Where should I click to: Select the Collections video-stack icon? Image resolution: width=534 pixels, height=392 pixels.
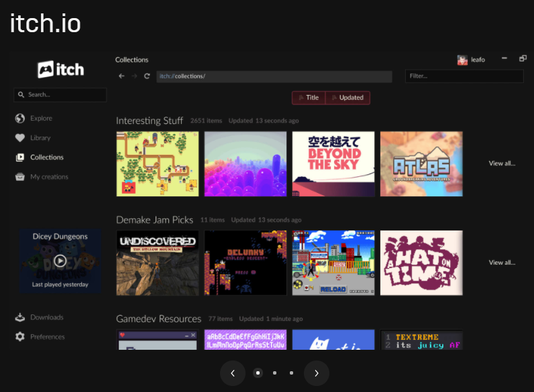(20, 157)
